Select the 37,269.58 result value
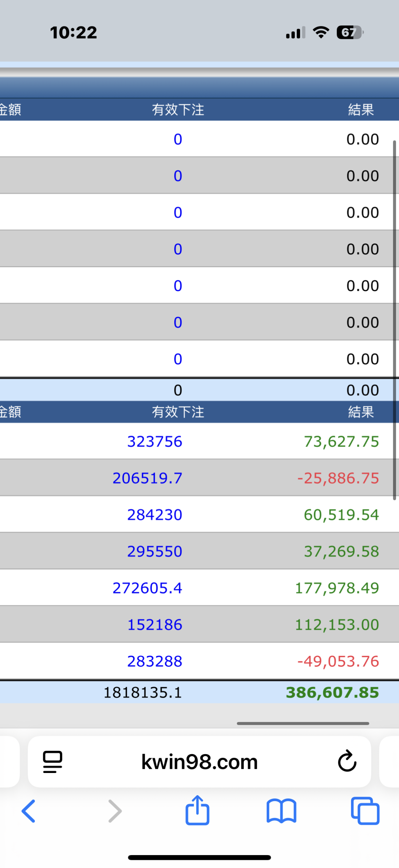 click(341, 551)
